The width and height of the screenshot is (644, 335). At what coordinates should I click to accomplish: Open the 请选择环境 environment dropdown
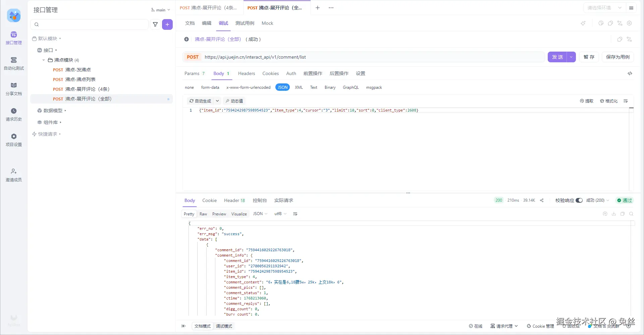(604, 8)
